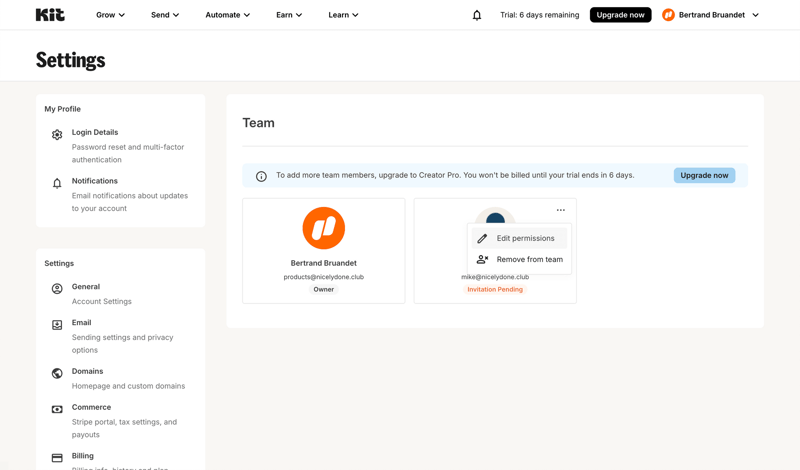Click the My Profile section label
Image resolution: width=800 pixels, height=470 pixels.
pos(62,109)
